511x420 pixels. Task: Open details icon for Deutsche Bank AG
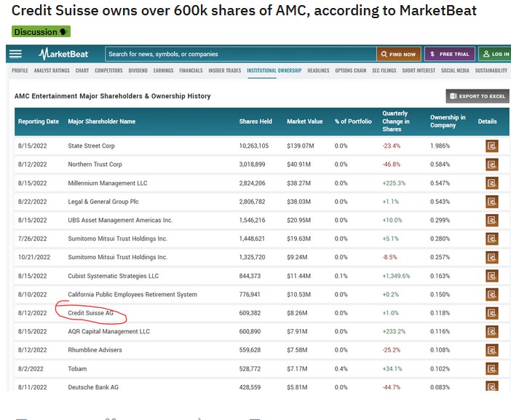(492, 387)
